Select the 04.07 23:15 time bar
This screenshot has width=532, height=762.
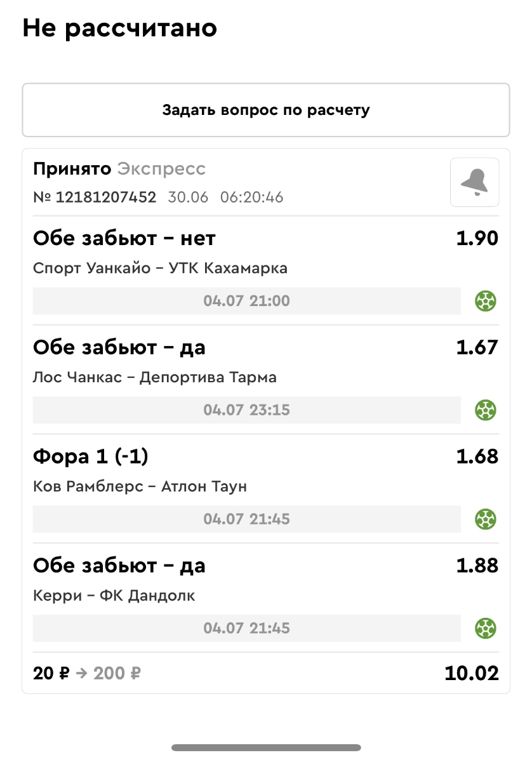pyautogui.click(x=246, y=410)
